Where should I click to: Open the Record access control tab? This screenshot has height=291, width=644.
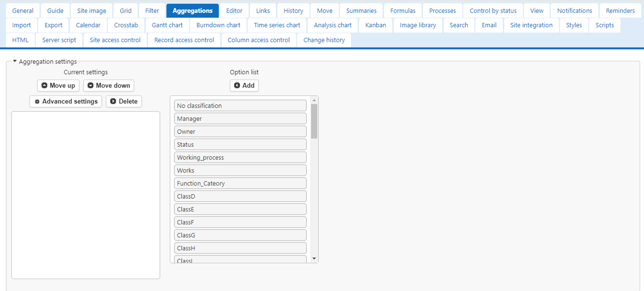pos(184,40)
